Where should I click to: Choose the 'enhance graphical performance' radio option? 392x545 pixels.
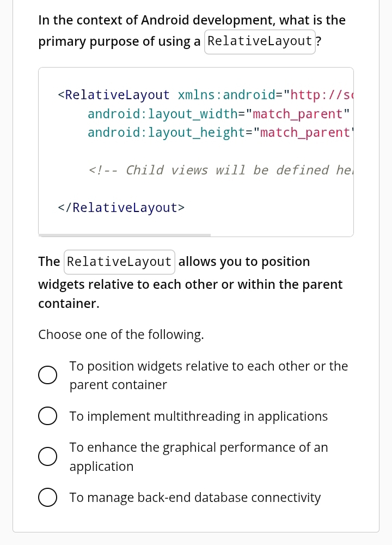47,457
